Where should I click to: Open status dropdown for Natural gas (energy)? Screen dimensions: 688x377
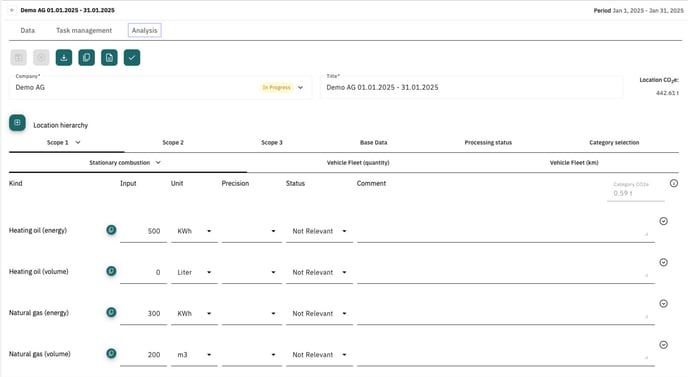pos(319,314)
